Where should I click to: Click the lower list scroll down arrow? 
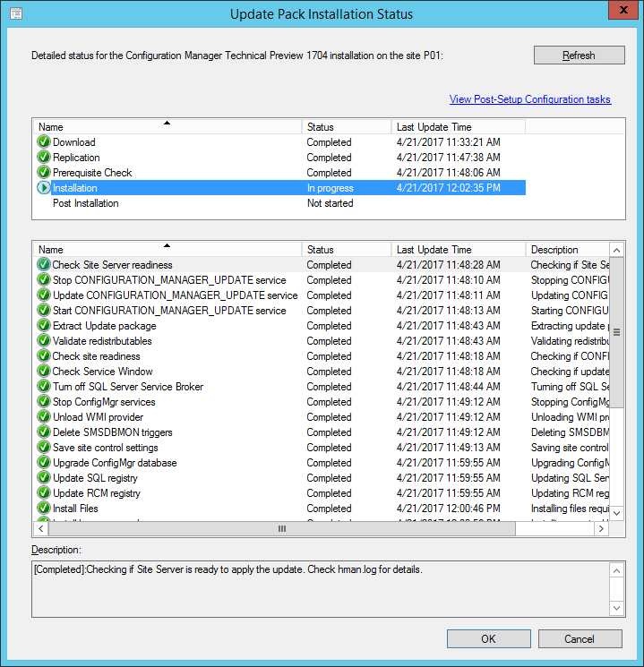point(616,513)
